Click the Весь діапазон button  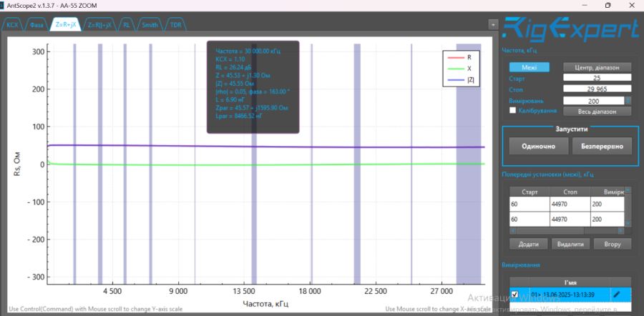[597, 112]
